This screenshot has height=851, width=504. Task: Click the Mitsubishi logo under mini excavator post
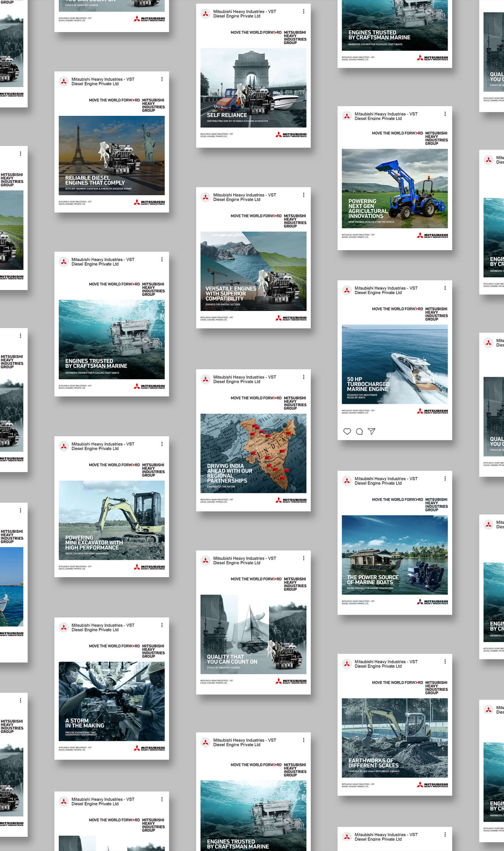149,567
